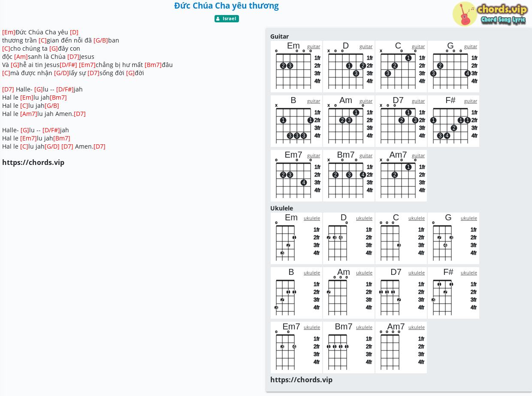
Task: Click the Guitar section heading
Action: pos(279,37)
